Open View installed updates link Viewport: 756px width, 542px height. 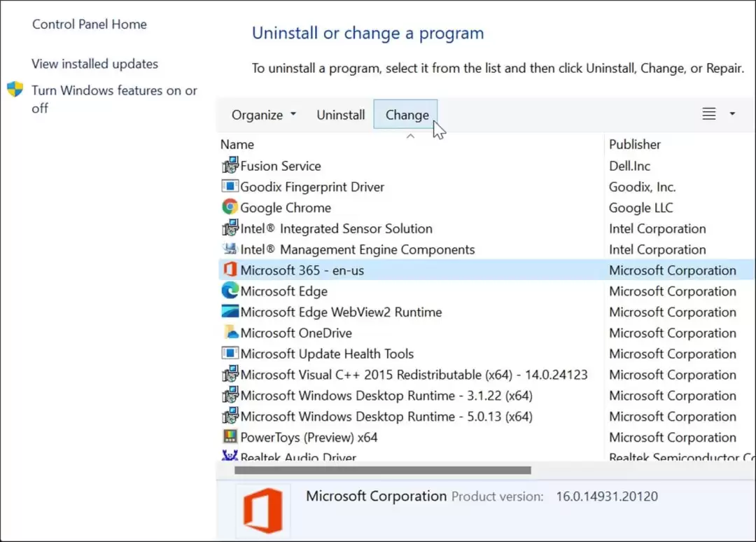[x=95, y=64]
